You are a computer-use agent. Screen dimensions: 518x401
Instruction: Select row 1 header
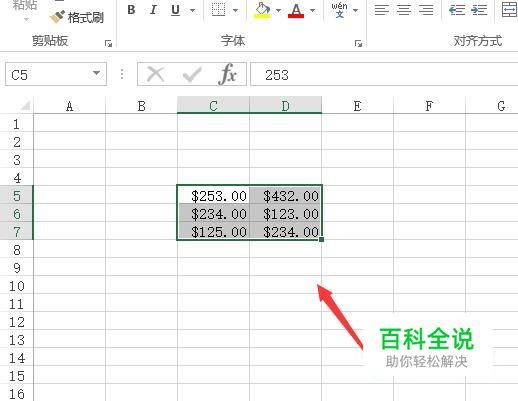click(17, 124)
